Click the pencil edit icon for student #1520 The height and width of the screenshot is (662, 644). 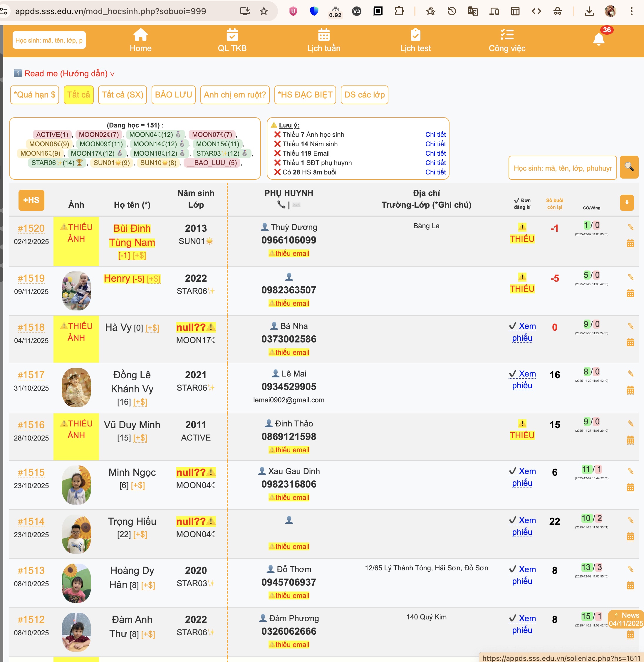pyautogui.click(x=630, y=227)
